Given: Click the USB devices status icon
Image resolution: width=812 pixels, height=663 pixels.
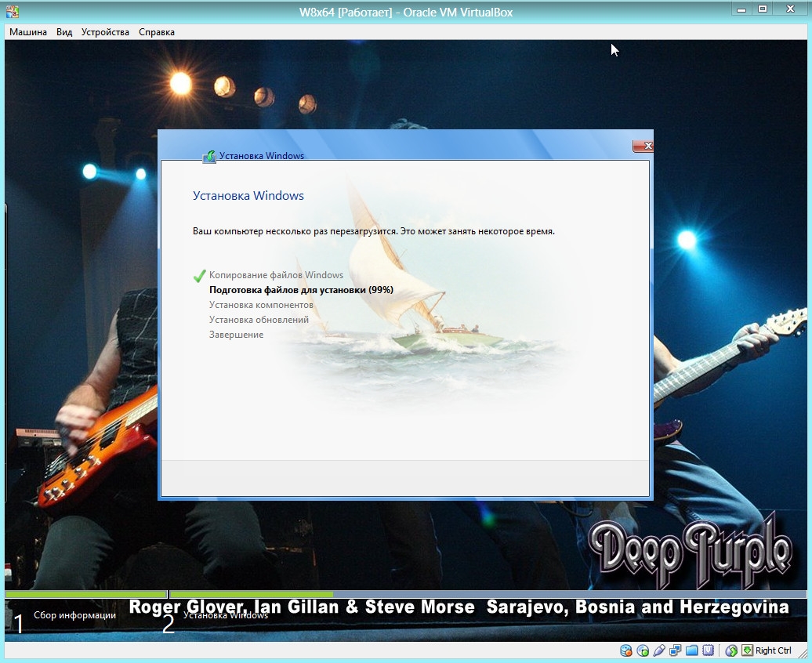Looking at the screenshot, I should tap(659, 650).
